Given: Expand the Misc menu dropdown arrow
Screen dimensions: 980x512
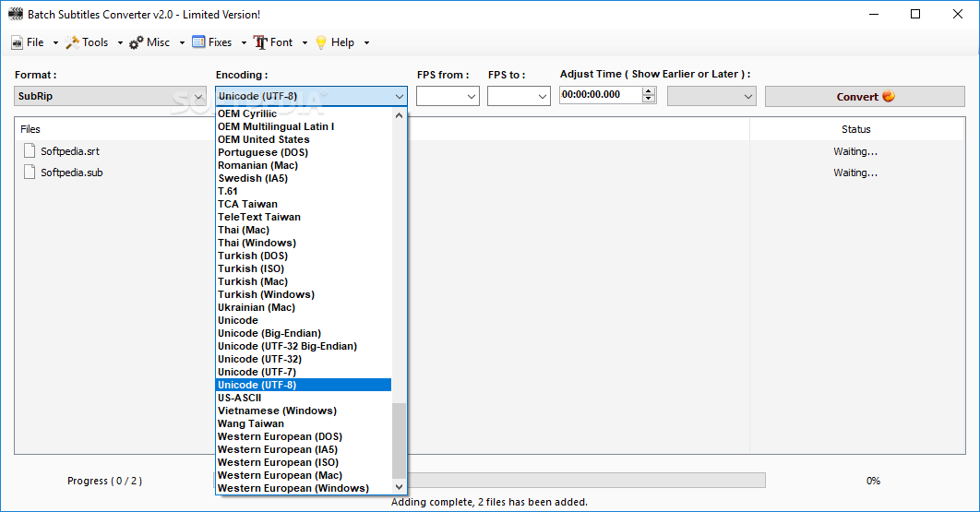Looking at the screenshot, I should coord(182,42).
